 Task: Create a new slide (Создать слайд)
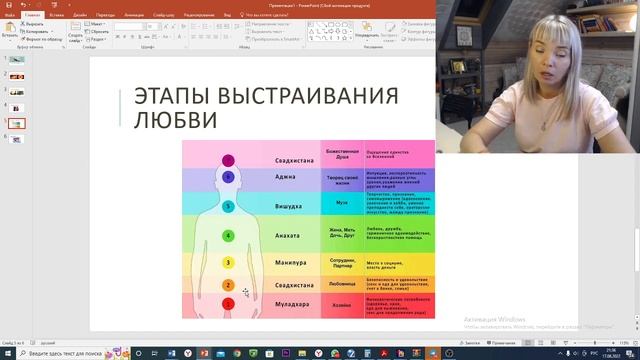(75, 32)
